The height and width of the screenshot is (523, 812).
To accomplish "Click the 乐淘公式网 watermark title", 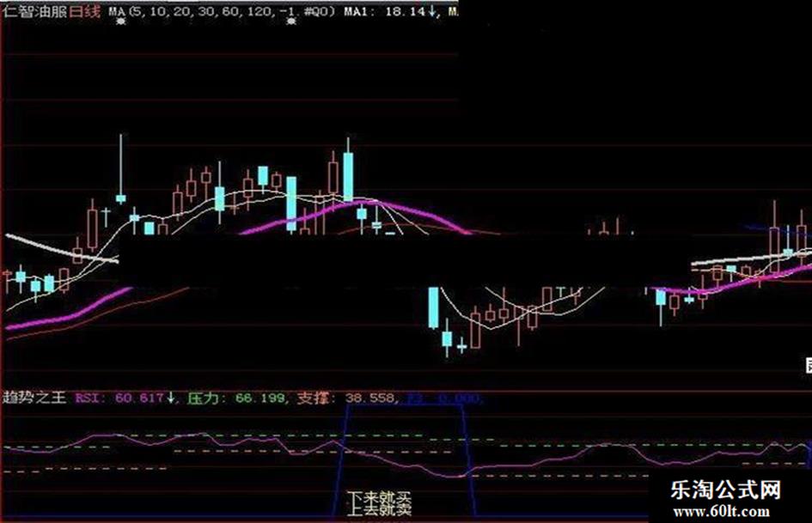I will pyautogui.click(x=725, y=490).
